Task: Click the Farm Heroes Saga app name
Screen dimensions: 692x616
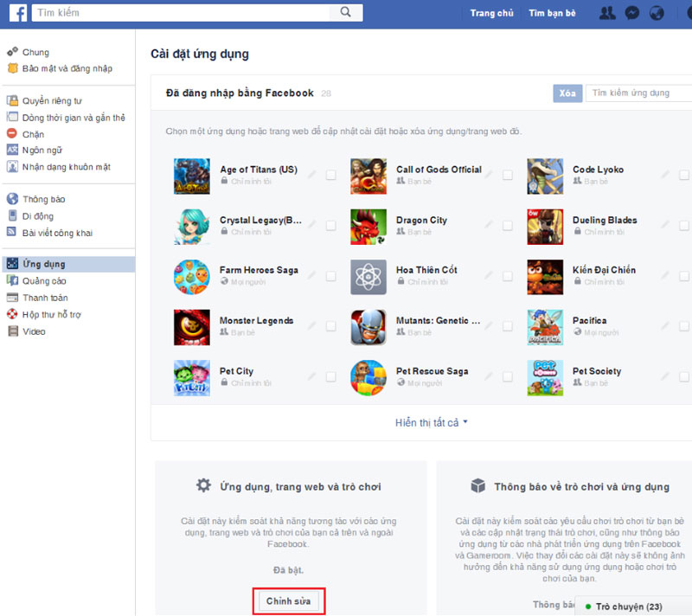Action: click(259, 270)
